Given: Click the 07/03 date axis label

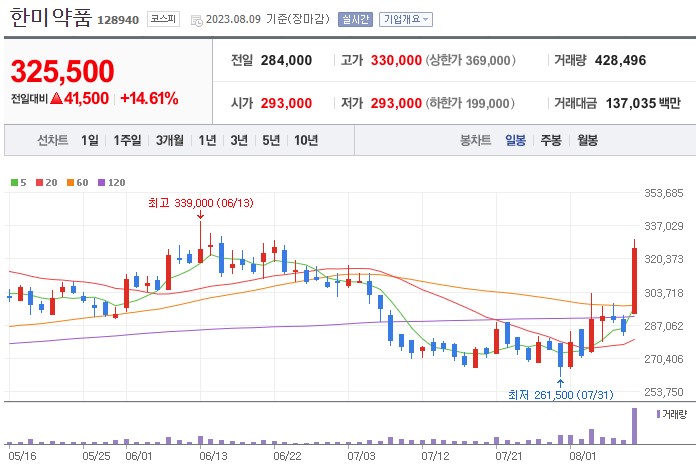Looking at the screenshot, I should 361,456.
